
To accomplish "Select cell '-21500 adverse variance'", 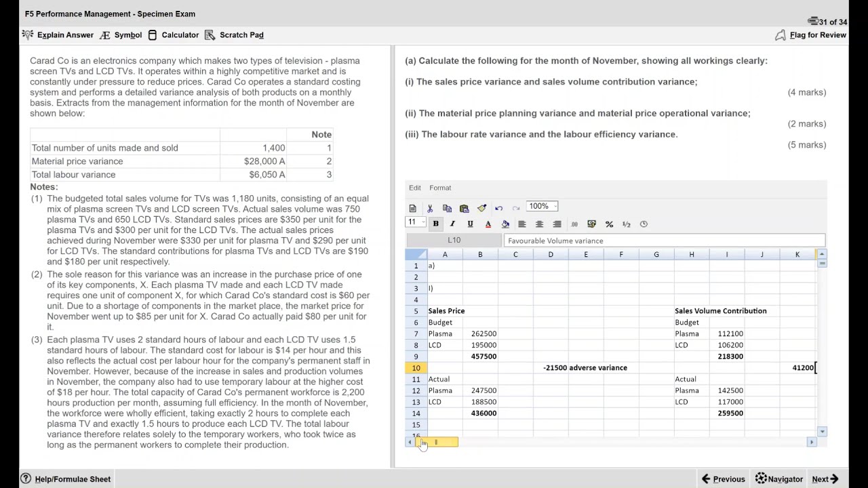I will 585,368.
